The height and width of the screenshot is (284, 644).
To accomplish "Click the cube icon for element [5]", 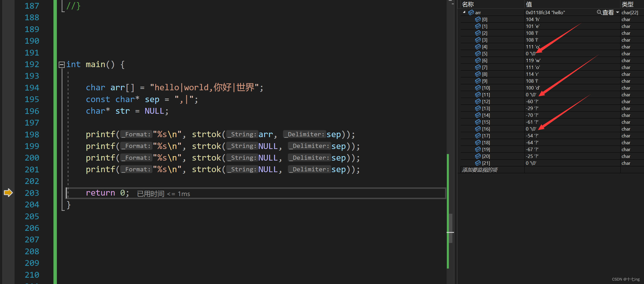I will point(478,53).
